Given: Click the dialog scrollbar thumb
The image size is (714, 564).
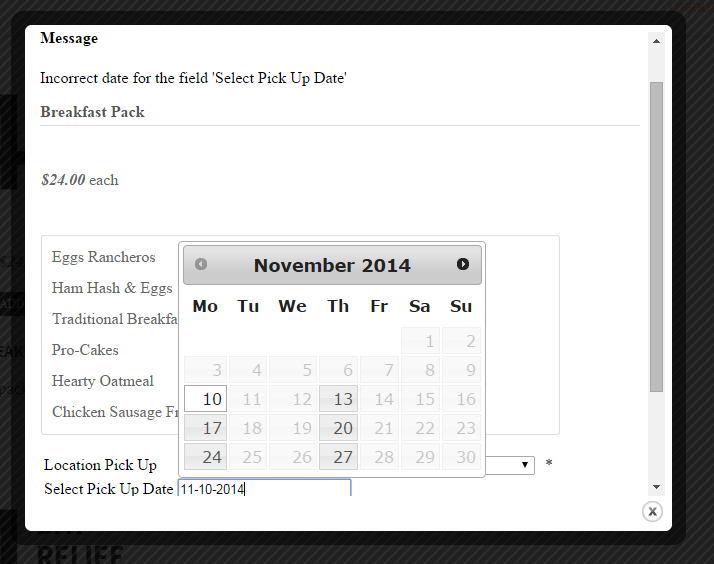Looking at the screenshot, I should tap(656, 235).
